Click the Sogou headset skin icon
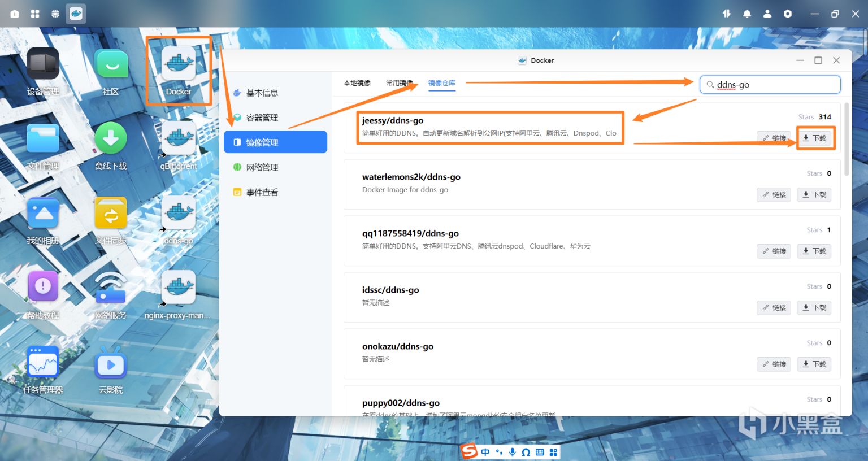Image resolution: width=868 pixels, height=461 pixels. pos(526,452)
